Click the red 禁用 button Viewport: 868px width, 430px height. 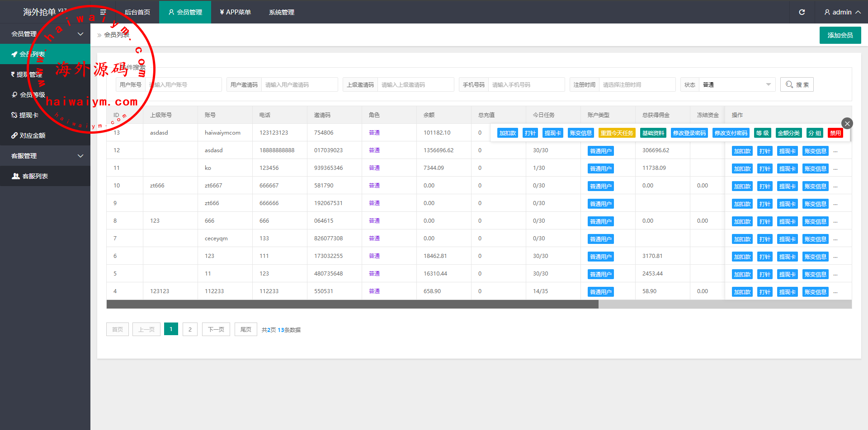(835, 133)
